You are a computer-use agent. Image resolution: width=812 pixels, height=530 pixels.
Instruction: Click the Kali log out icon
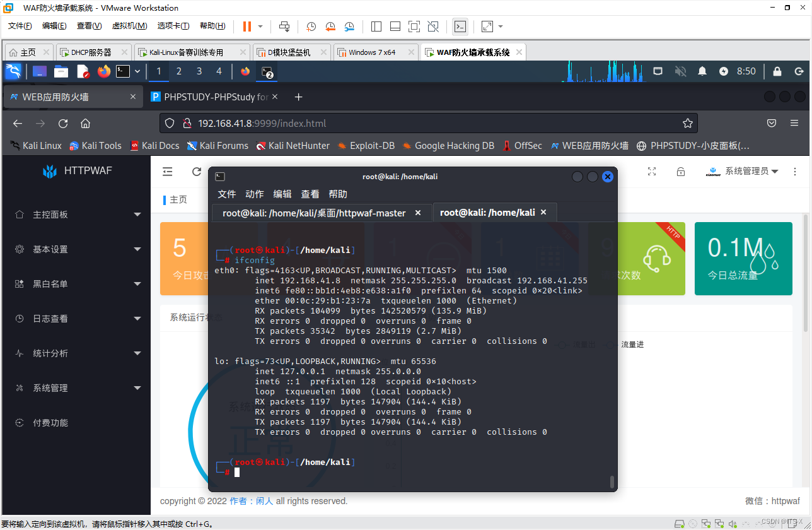(x=799, y=71)
